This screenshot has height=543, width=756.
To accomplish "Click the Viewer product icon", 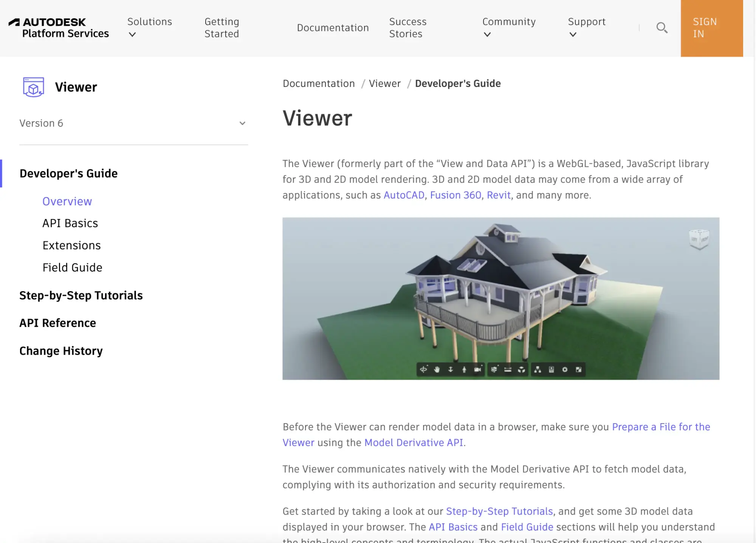I will pos(34,87).
